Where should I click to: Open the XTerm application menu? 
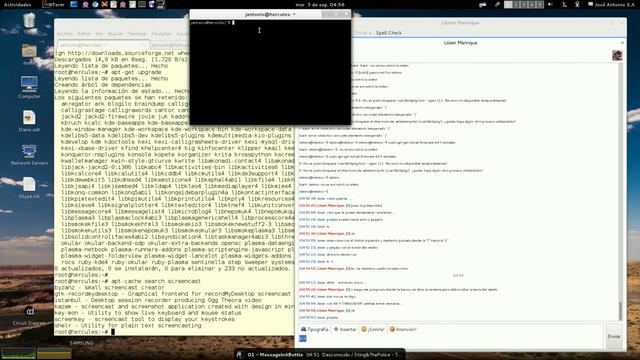(x=53, y=4)
